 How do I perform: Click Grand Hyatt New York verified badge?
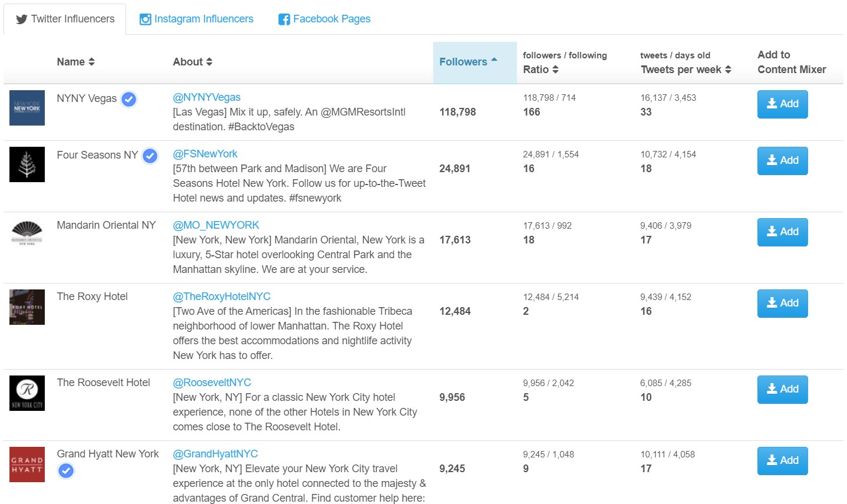(x=66, y=470)
